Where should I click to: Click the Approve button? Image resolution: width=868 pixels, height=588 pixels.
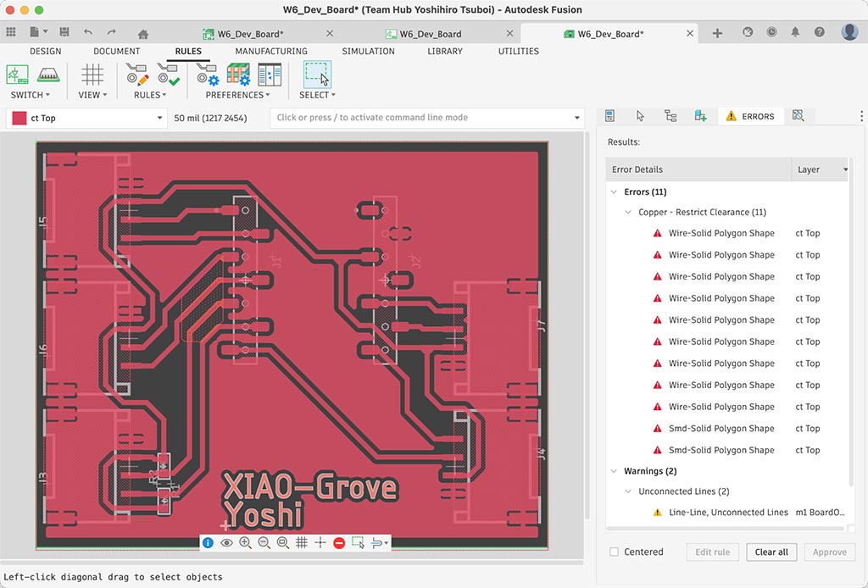click(x=829, y=552)
